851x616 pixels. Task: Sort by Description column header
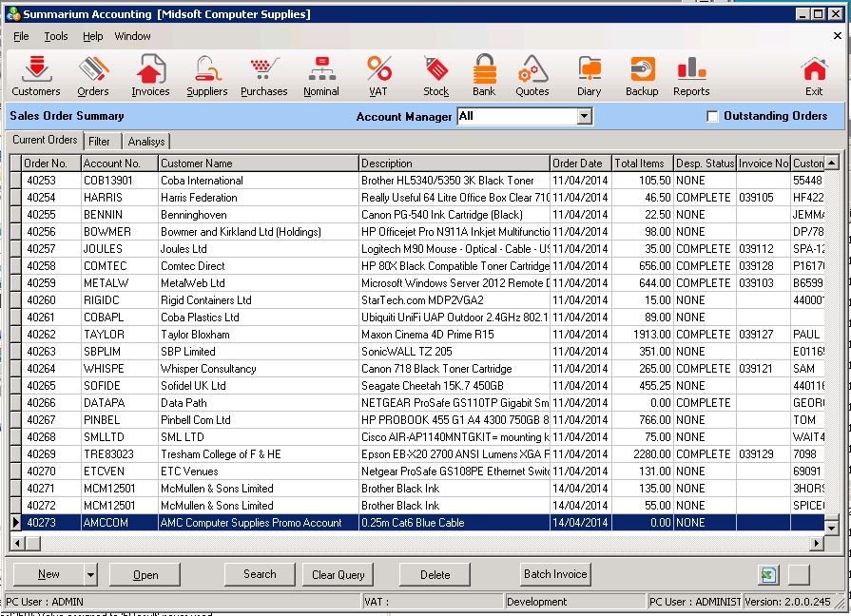[455, 163]
